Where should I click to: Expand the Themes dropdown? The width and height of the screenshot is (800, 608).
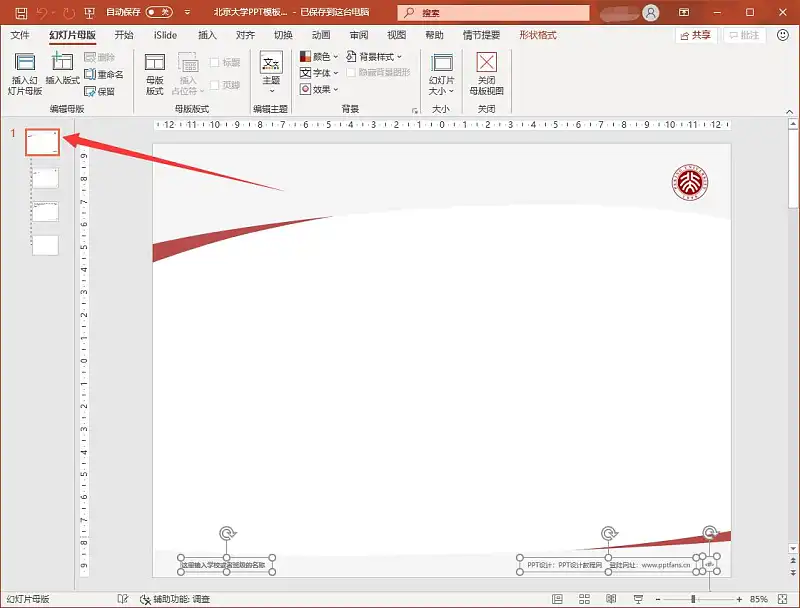coord(271,74)
